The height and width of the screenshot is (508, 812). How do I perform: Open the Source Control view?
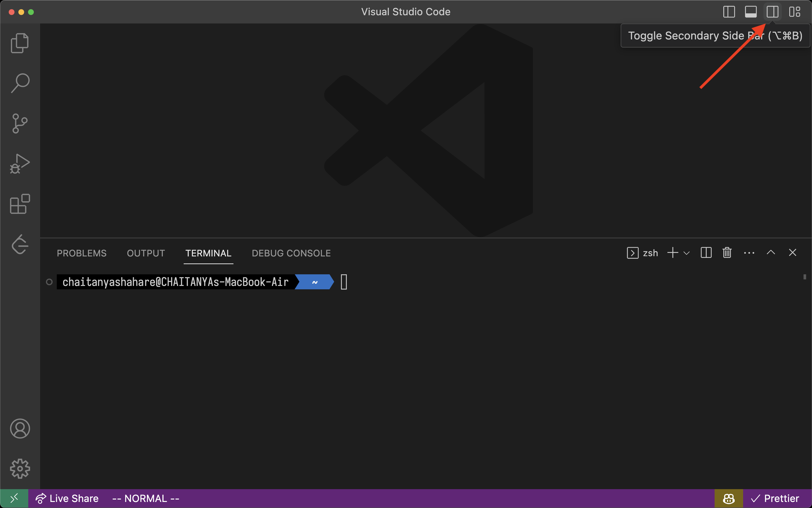tap(20, 124)
